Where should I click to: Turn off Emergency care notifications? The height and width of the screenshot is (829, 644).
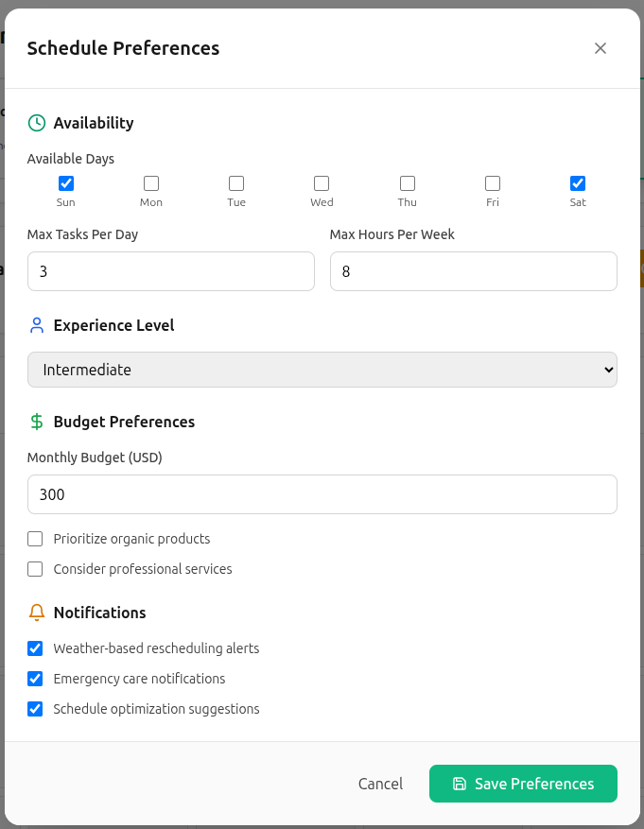36,679
